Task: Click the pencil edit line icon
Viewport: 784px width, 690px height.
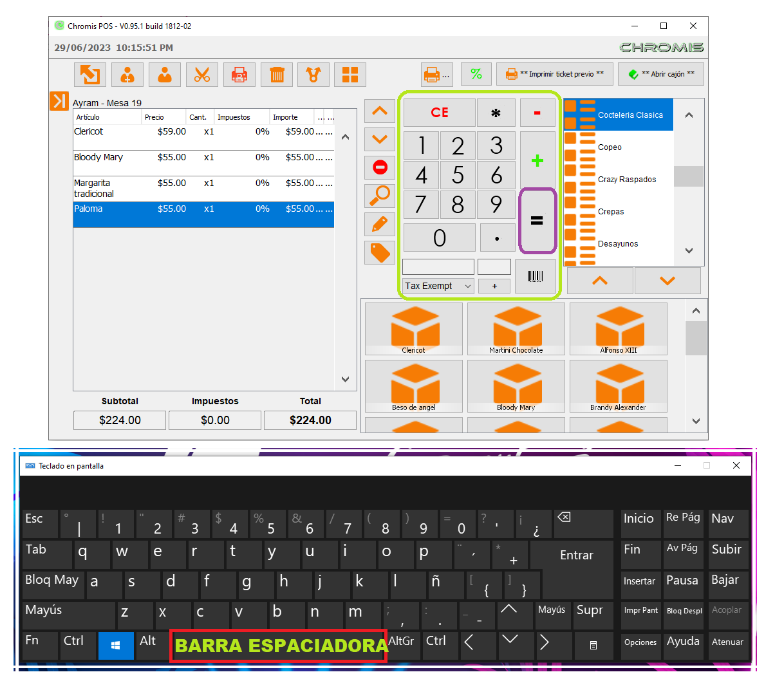Action: [380, 224]
